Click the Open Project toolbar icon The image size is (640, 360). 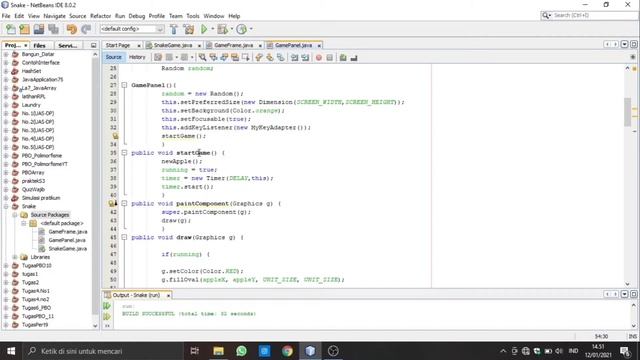[x=39, y=29]
